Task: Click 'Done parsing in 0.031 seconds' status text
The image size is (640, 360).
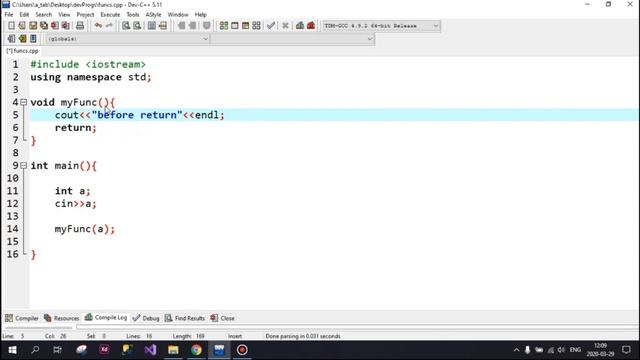Action: pyautogui.click(x=303, y=336)
